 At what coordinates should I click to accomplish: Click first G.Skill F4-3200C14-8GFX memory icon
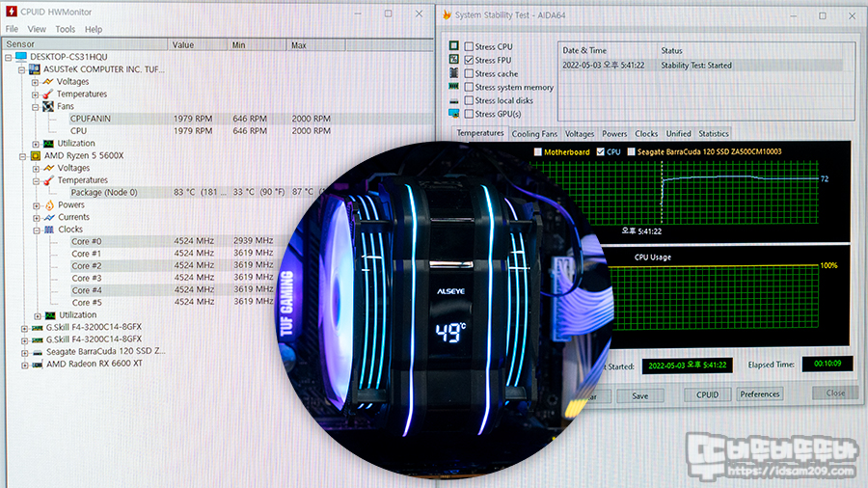coord(37,328)
